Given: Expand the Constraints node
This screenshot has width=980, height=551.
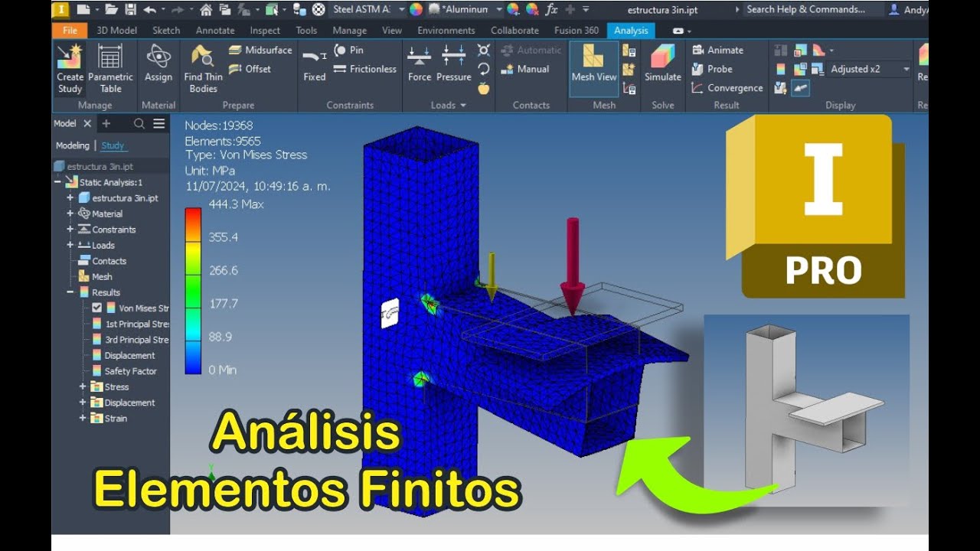Looking at the screenshot, I should (70, 229).
